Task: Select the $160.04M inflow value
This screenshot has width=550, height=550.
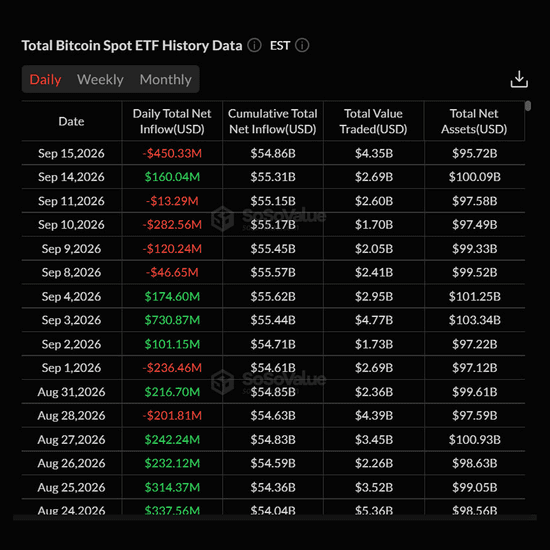Action: point(172,177)
